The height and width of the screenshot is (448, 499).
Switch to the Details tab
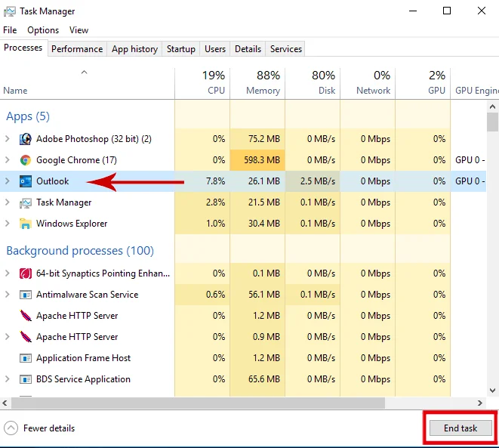coord(248,49)
